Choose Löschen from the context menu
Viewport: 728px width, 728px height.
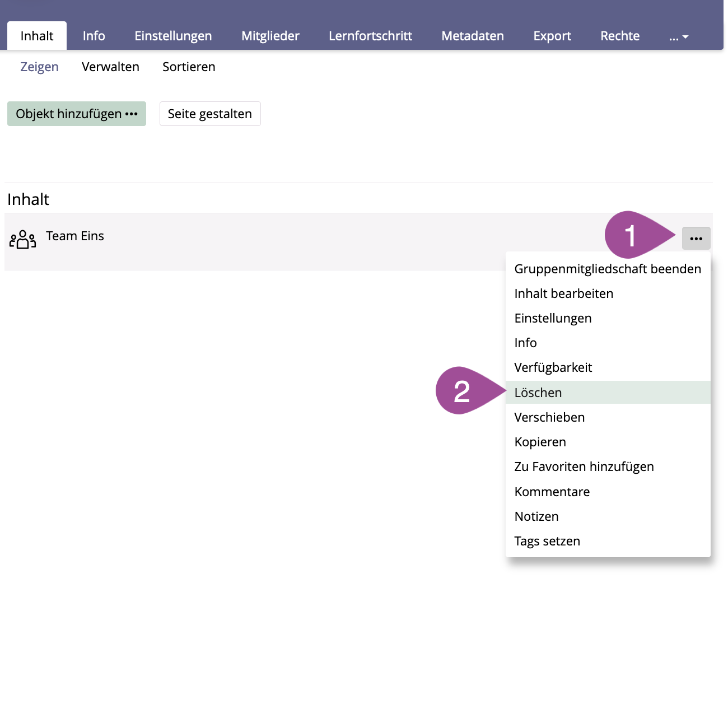[x=538, y=393]
